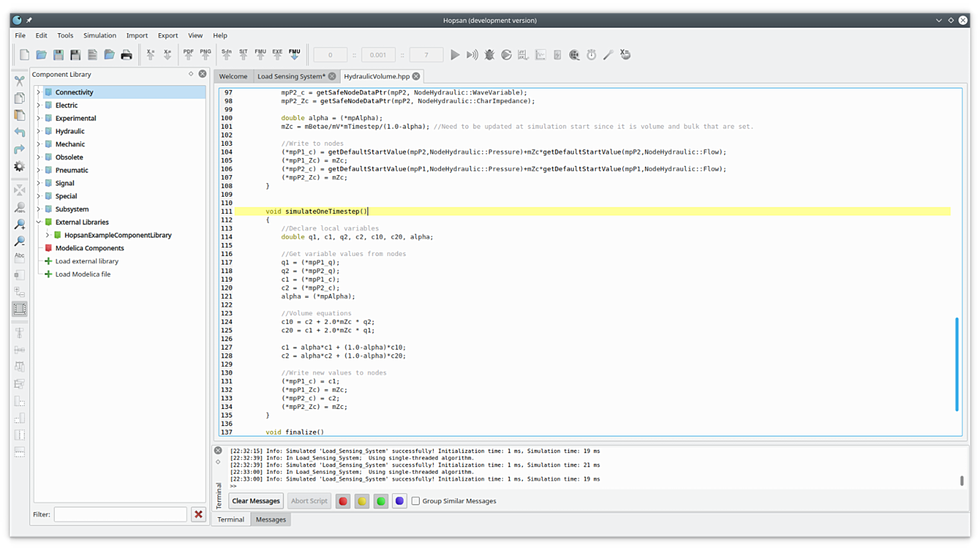Select the Obsolete library item

coord(69,158)
